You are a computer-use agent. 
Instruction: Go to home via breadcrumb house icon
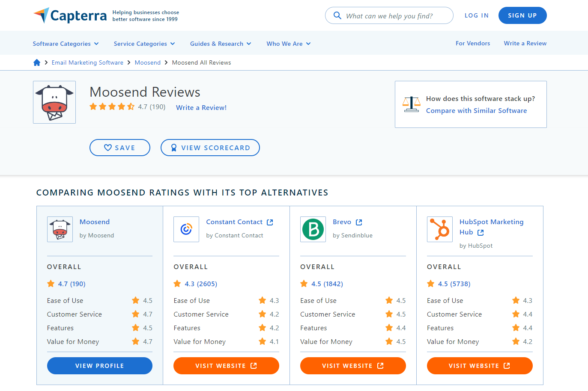coord(37,62)
